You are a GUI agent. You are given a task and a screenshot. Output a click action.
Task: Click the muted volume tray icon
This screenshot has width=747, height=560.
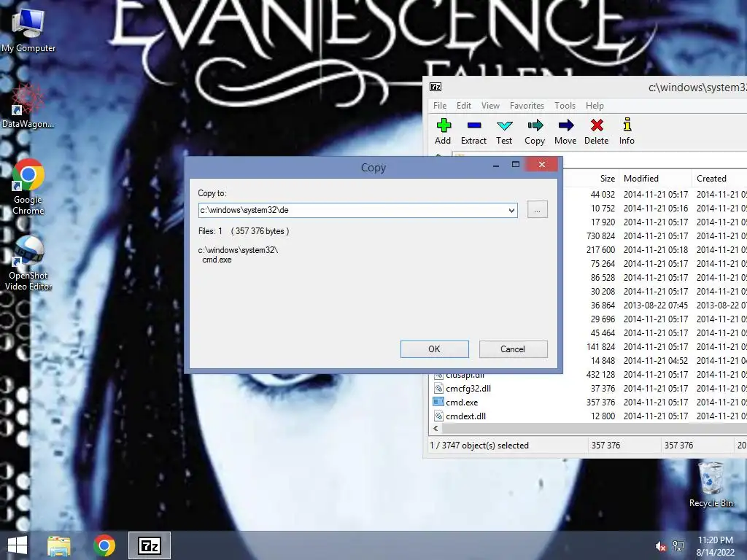pyautogui.click(x=660, y=547)
